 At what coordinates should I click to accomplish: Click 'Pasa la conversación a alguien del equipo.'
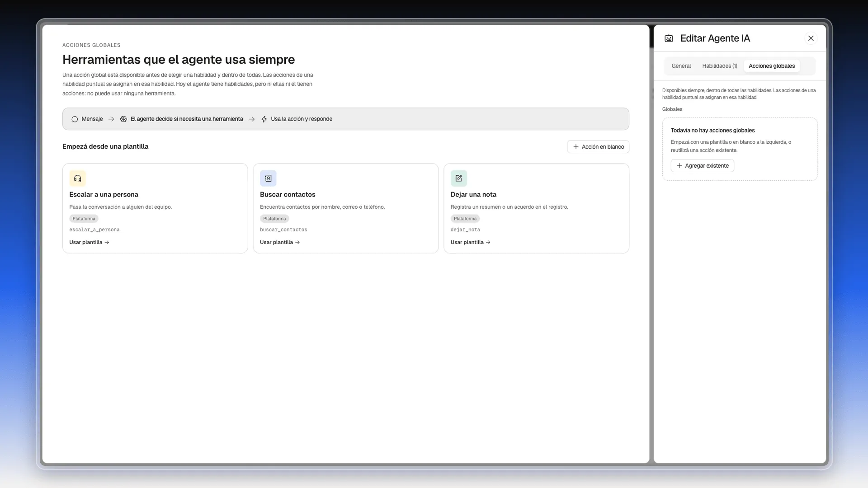(x=121, y=207)
